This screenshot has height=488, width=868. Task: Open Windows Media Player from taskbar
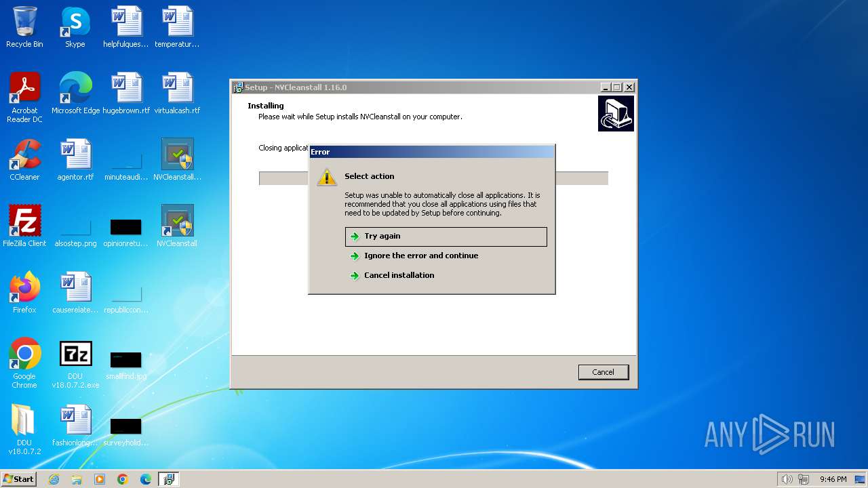[x=100, y=479]
